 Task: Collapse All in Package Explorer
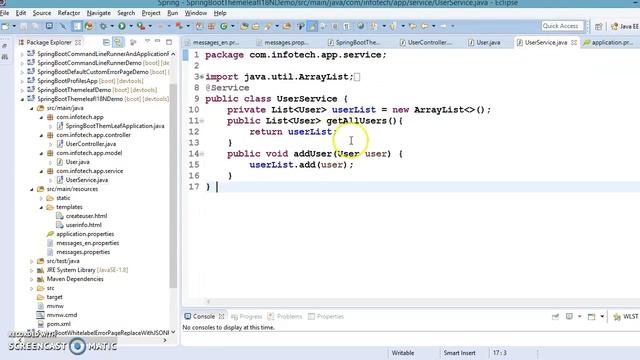[x=106, y=42]
